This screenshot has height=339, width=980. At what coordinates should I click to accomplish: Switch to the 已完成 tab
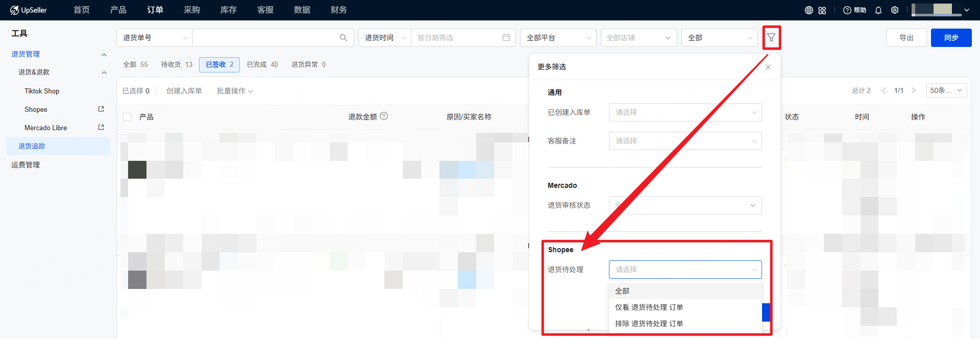coord(262,64)
